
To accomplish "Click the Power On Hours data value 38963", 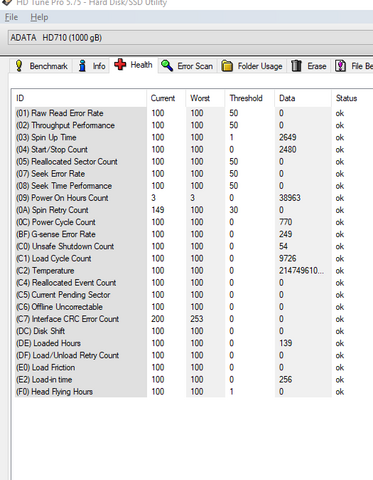I will tap(290, 198).
